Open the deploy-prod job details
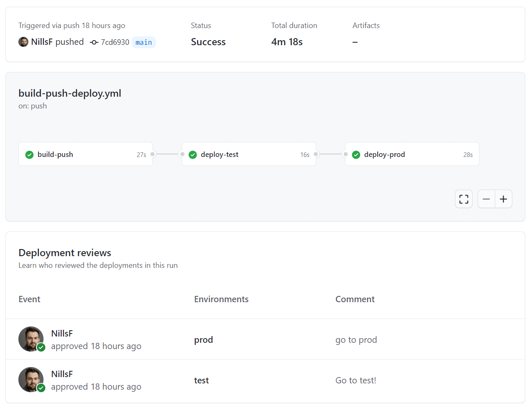532x411 pixels. 384,154
